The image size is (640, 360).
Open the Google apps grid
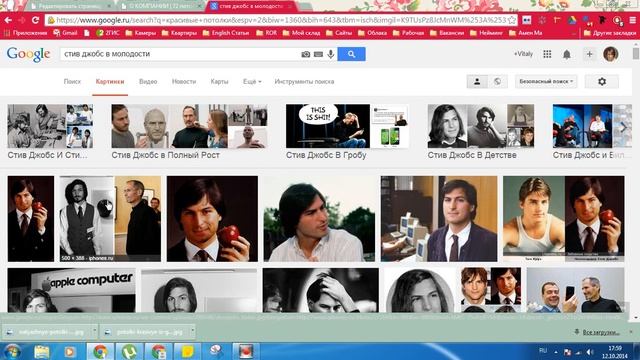tap(547, 54)
